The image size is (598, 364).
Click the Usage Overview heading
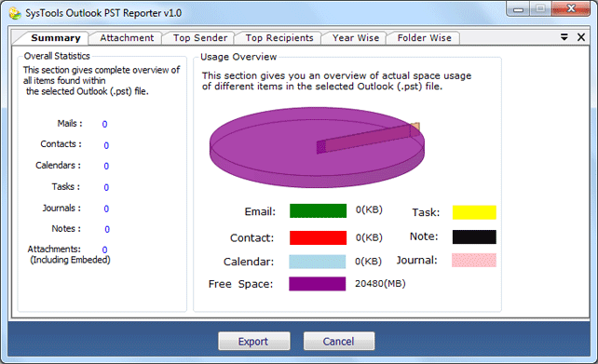point(238,57)
